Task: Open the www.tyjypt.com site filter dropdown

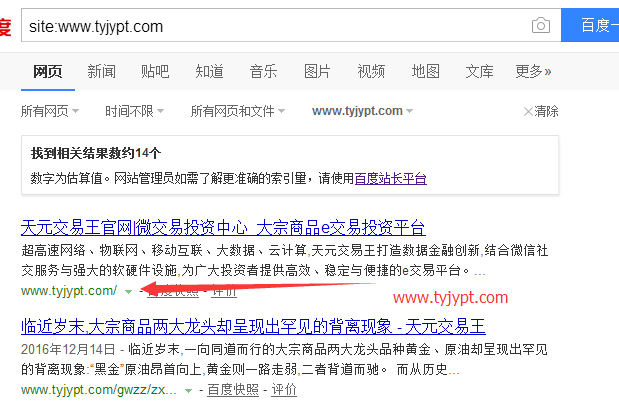Action: (362, 111)
